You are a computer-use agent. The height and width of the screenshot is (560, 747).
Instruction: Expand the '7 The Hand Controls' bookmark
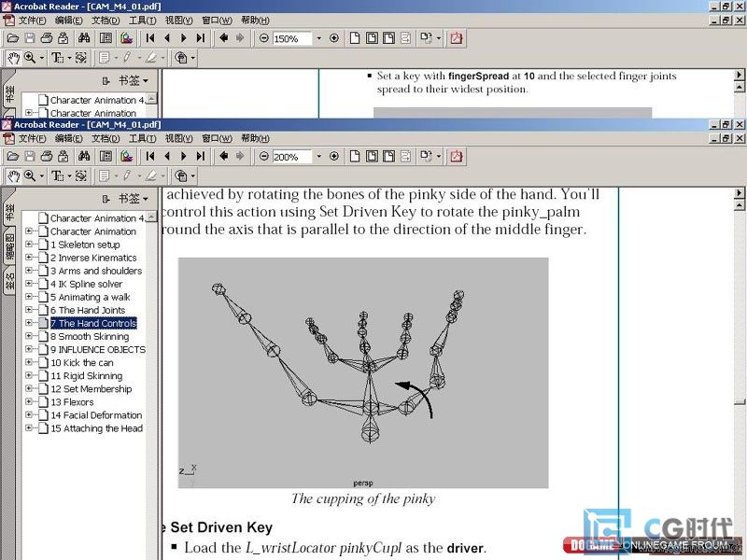pos(29,322)
